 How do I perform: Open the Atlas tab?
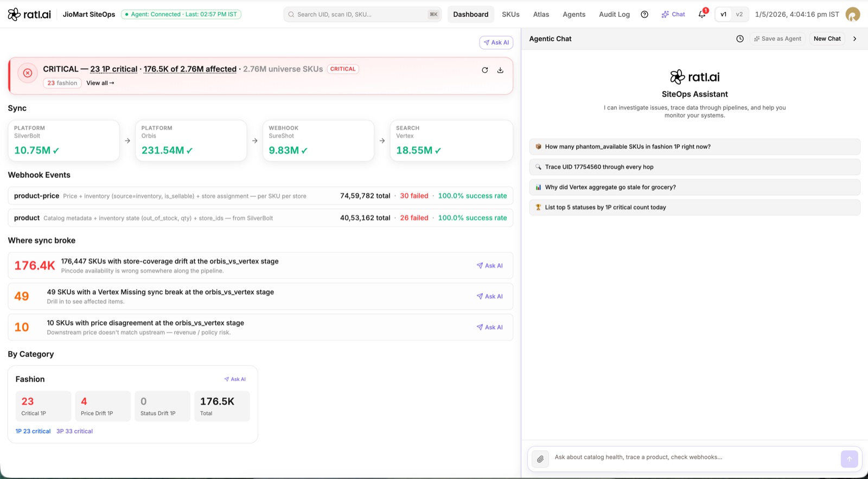[541, 15]
